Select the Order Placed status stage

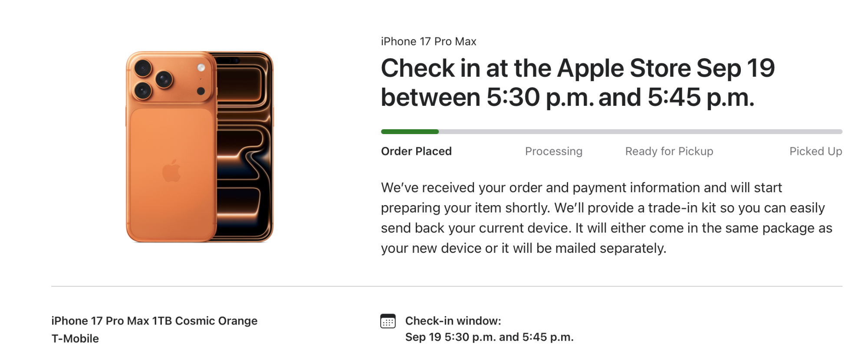tap(416, 151)
